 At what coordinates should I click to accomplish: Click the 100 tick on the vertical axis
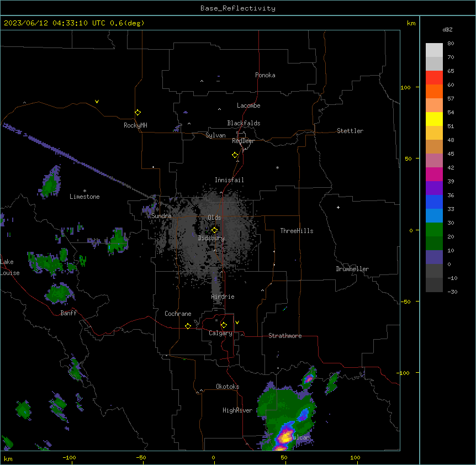click(405, 88)
